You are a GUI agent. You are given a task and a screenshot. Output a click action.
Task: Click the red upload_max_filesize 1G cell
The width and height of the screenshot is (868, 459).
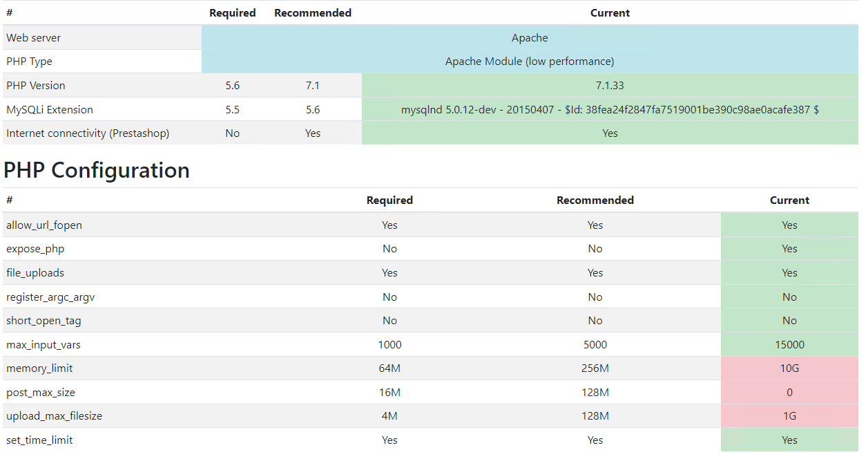(789, 416)
